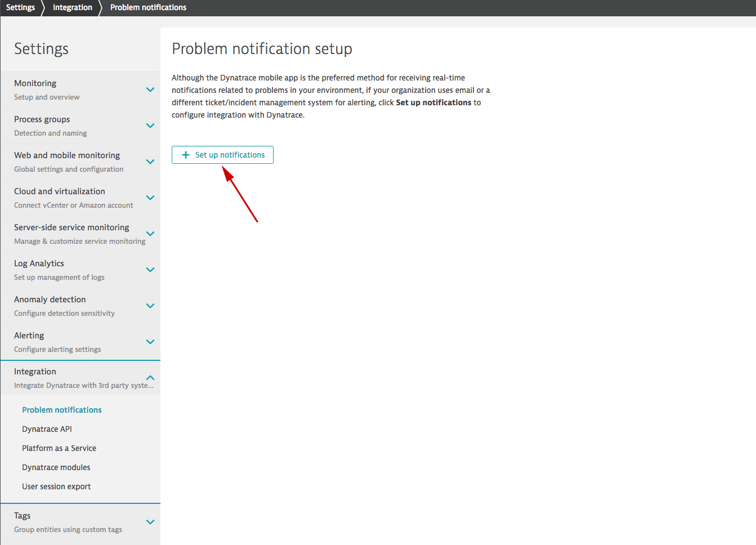Select Problem notifications breadcrumb
The height and width of the screenshot is (545, 756).
(x=148, y=7)
